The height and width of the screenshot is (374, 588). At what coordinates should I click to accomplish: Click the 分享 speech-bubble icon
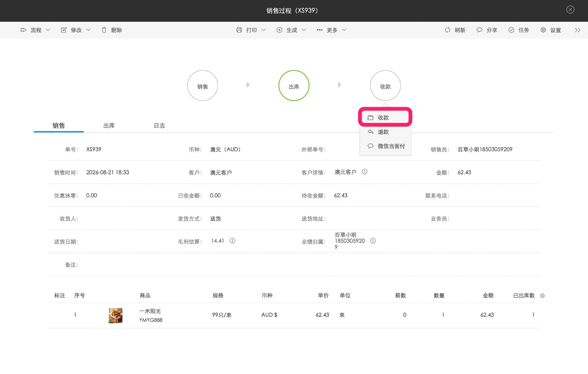pyautogui.click(x=479, y=30)
